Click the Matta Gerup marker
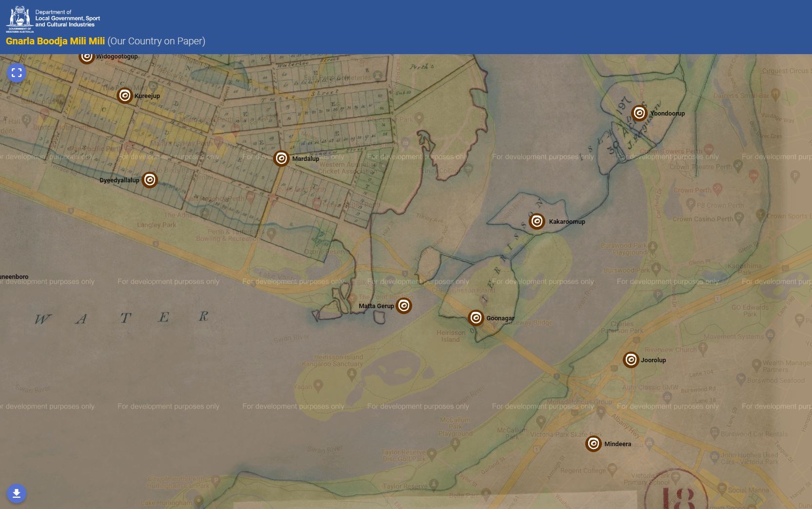 [x=403, y=306]
